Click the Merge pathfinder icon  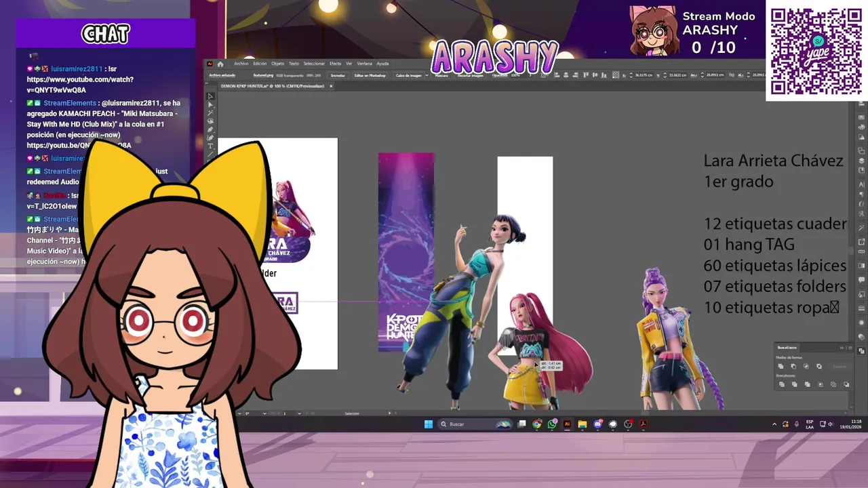coord(808,384)
